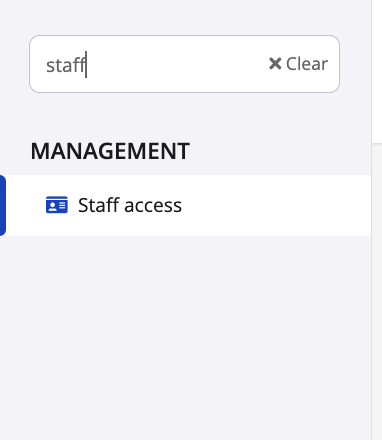Click the Staff access ID card icon
The width and height of the screenshot is (382, 440).
tap(57, 205)
